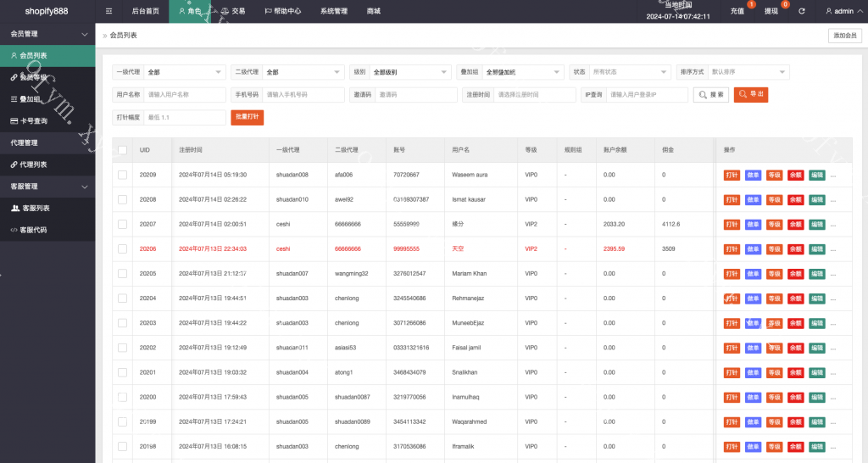The height and width of the screenshot is (463, 868).
Task: Click 编辑 for user 20209
Action: coord(817,175)
